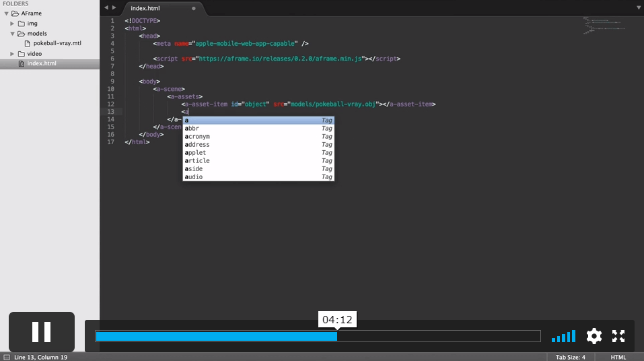
Task: Click the FOLDERS sidebar heading
Action: click(x=15, y=3)
